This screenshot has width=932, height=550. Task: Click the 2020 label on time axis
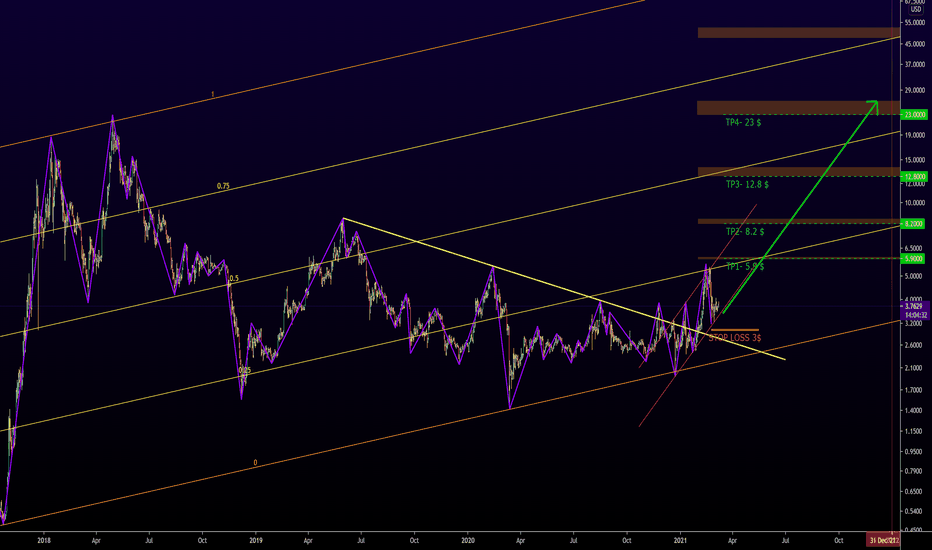[x=468, y=540]
